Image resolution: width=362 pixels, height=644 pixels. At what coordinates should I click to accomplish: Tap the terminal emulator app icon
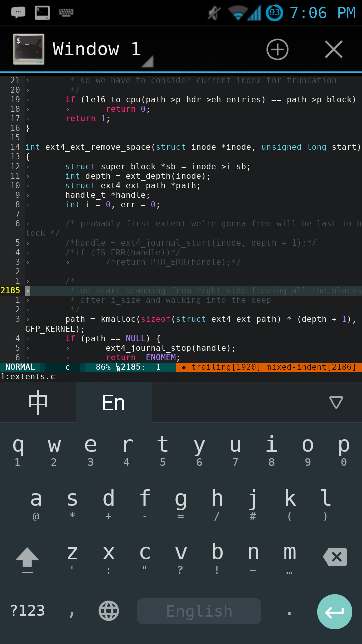(29, 49)
